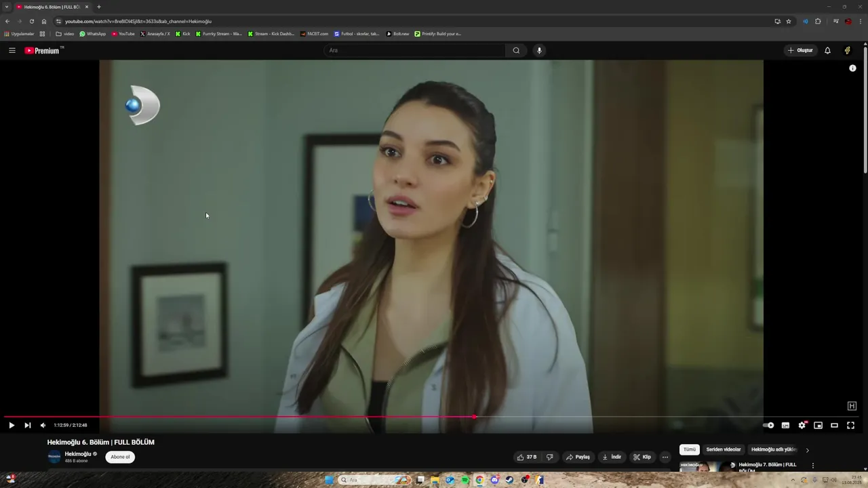Click the Hekimoğlu channel watermark in player
This screenshot has height=488, width=868.
coord(852,406)
